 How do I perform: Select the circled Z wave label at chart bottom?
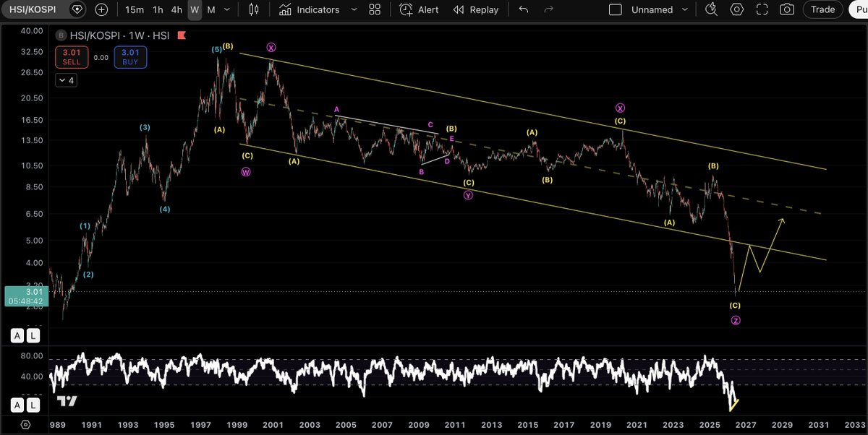[736, 320]
